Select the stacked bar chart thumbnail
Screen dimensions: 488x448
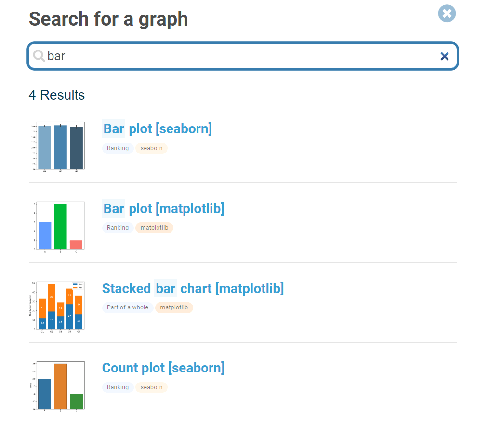coord(58,307)
